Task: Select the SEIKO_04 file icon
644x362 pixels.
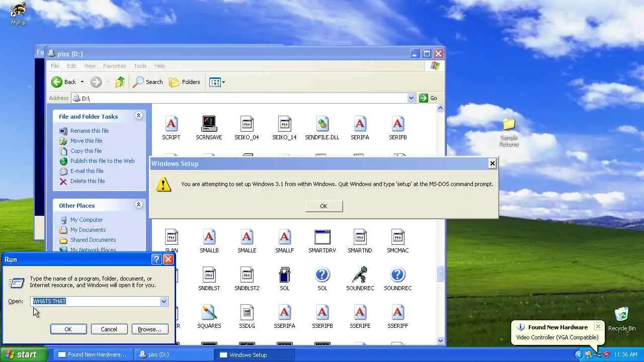Action: coord(247,124)
